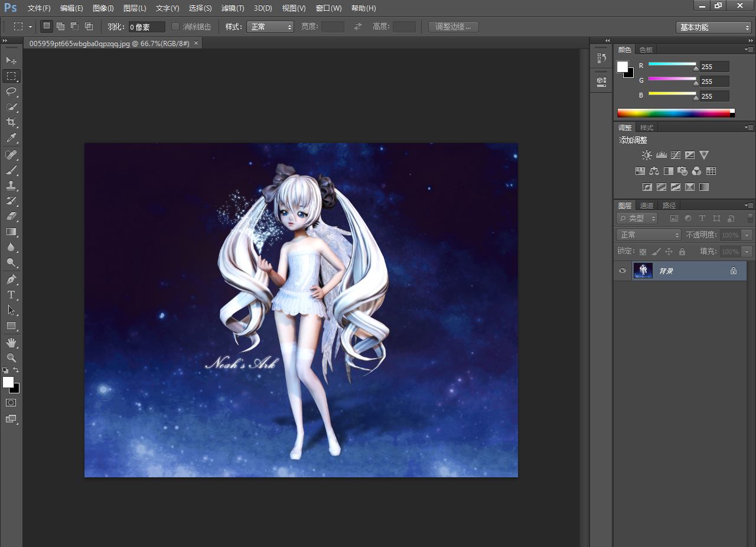The width and height of the screenshot is (756, 547).
Task: Select the Zoom tool
Action: (11, 357)
